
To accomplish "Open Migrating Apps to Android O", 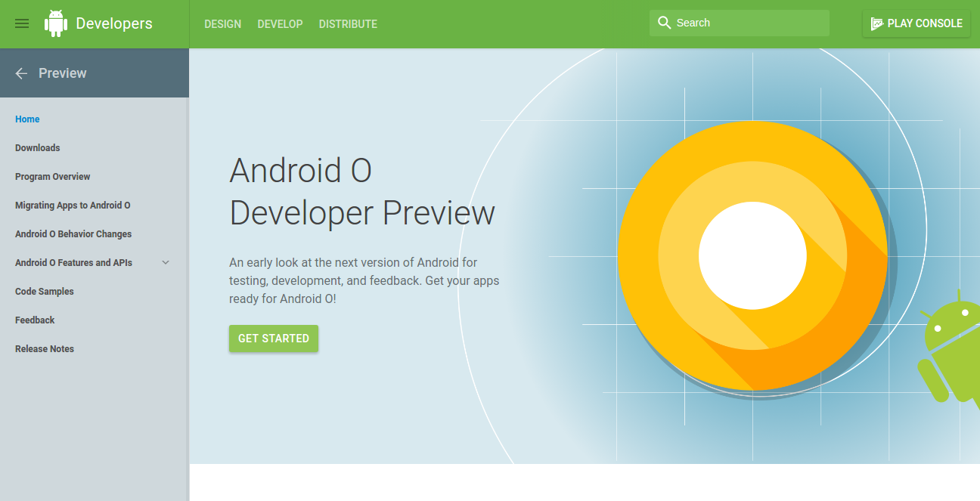I will [73, 206].
